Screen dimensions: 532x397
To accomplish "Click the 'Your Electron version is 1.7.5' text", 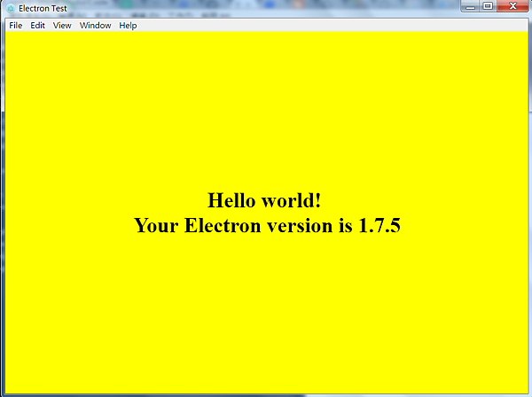I will (268, 225).
